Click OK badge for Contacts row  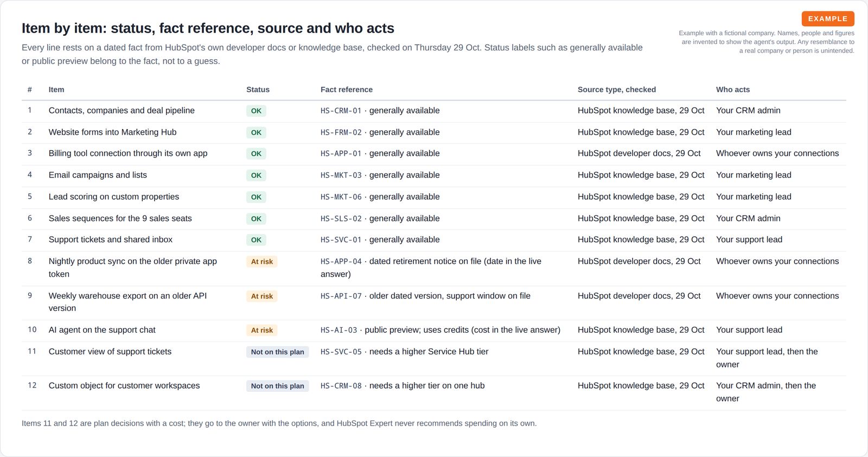tap(256, 111)
